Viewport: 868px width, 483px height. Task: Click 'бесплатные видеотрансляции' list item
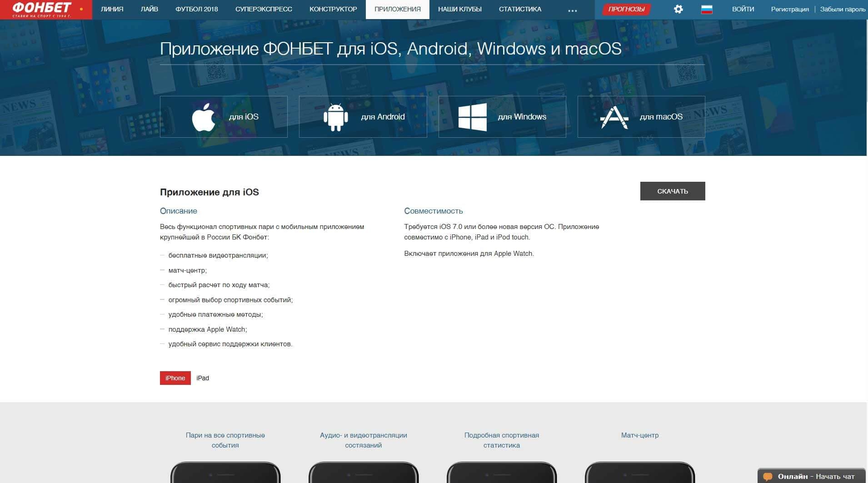[218, 255]
